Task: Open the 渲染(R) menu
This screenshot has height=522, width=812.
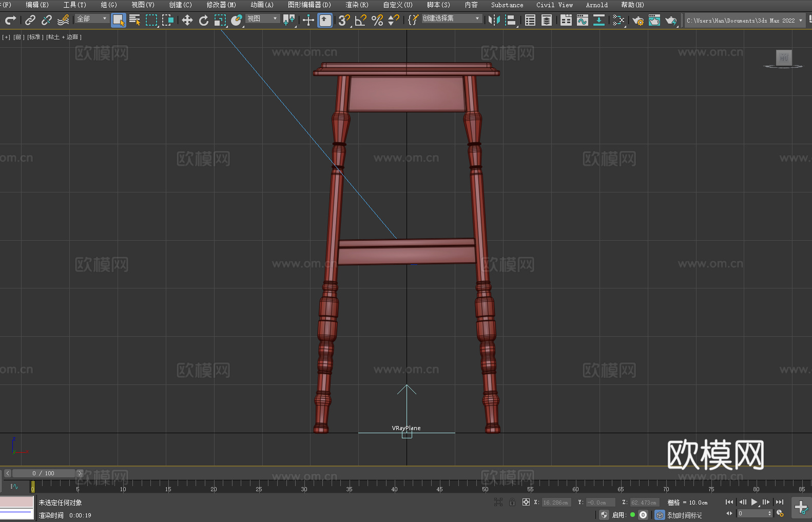Action: pos(357,5)
